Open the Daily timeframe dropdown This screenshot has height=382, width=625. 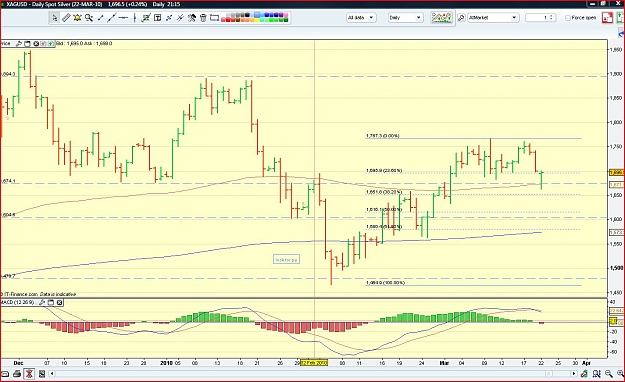(x=405, y=18)
